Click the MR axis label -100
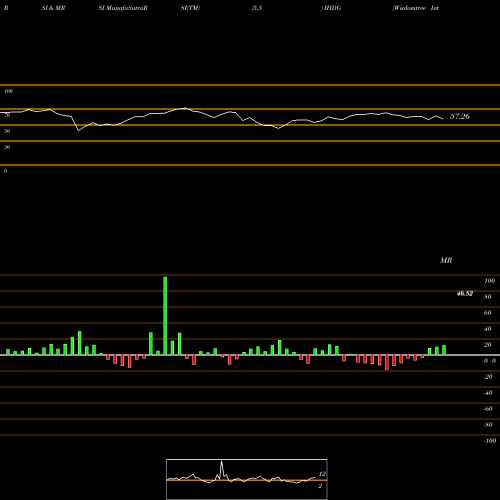Screen dimensions: 500x500 click(490, 441)
